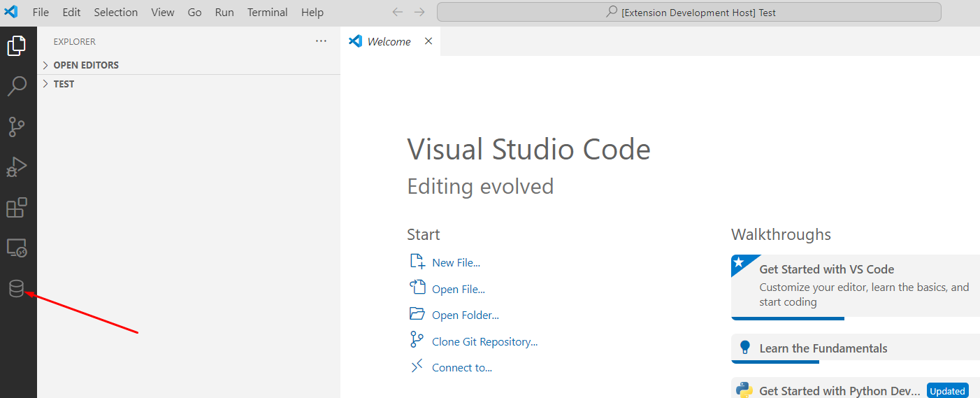Screen dimensions: 980x398
Task: Go forward with the right arrow
Action: [419, 12]
